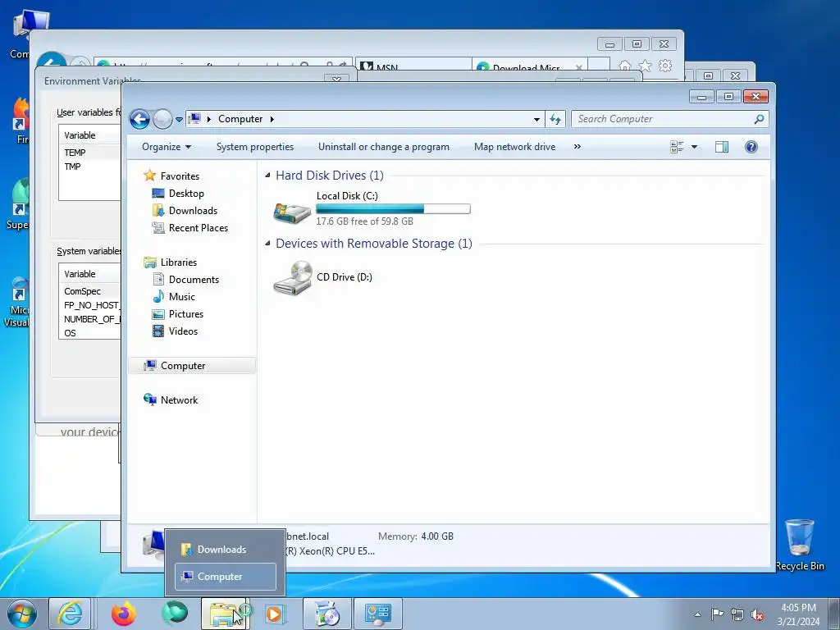Expand the address bar history dropdown
Image resolution: width=840 pixels, height=630 pixels.
coord(536,120)
